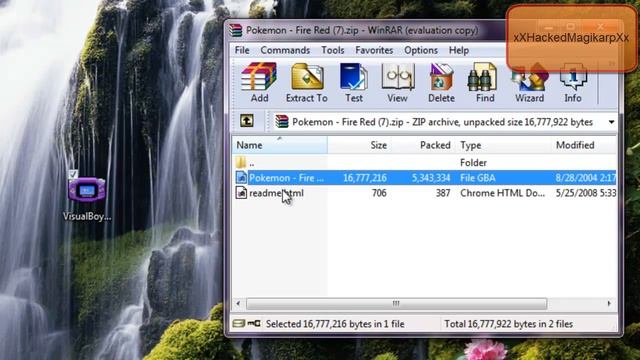The image size is (640, 360).
Task: Select the Pokemon - Fire file name
Action: pyautogui.click(x=286, y=178)
